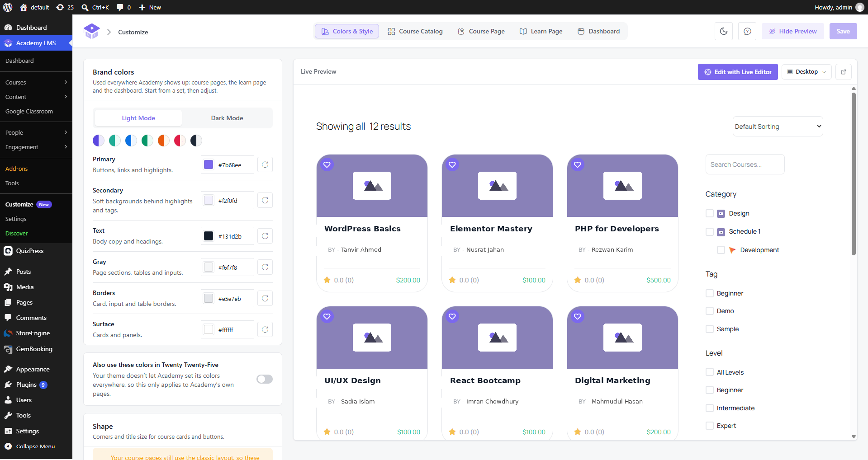868x460 pixels.
Task: Open the WordPress Basics course thumbnail
Action: click(372, 186)
